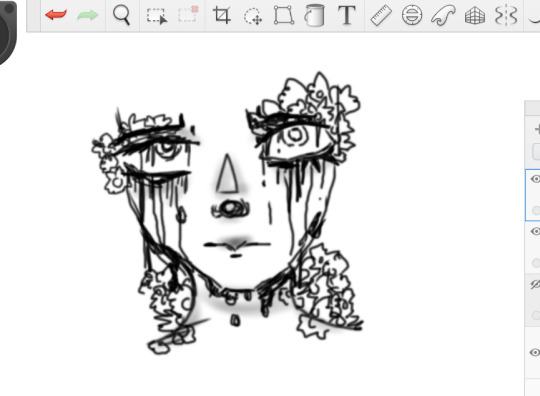Image resolution: width=540 pixels, height=396 pixels.
Task: Select the Zoom magnifier tool
Action: (121, 15)
